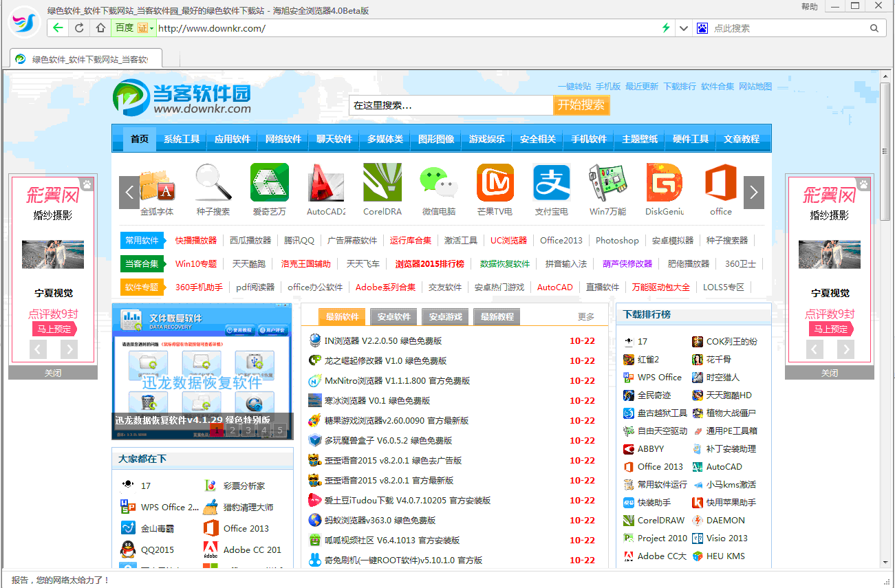
Task: Click the 当客合集 green label
Action: 142,264
